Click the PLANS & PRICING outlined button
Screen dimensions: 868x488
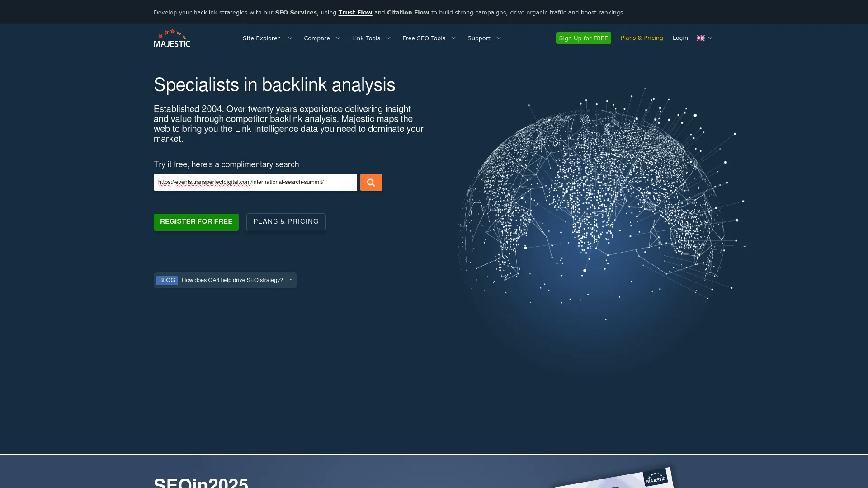pos(286,222)
